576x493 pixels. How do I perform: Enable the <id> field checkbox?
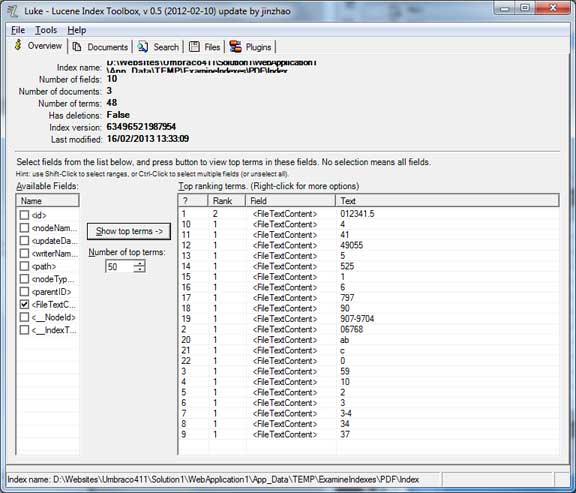point(24,215)
